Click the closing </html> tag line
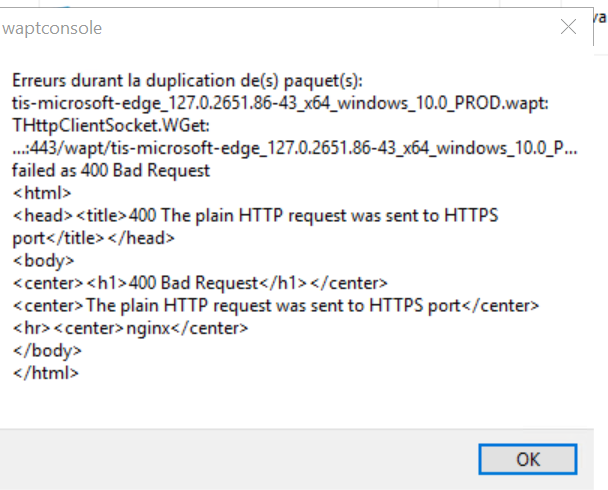 pos(46,373)
